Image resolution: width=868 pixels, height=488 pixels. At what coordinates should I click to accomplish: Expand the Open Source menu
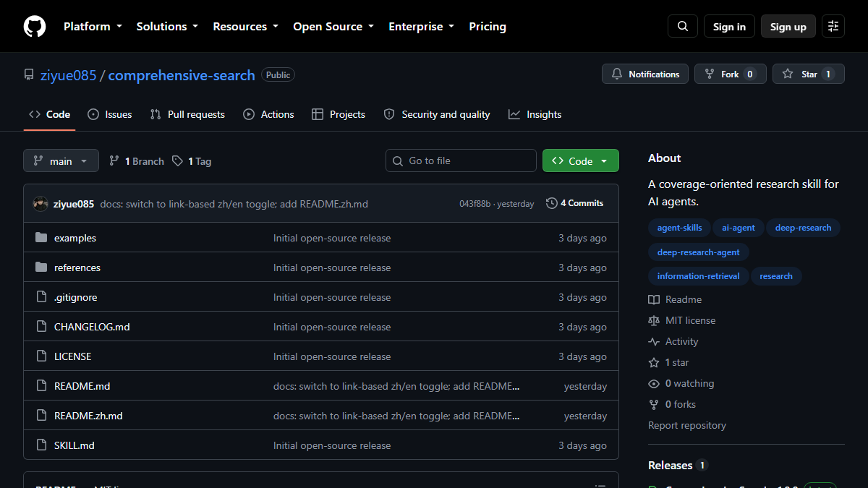coord(333,27)
